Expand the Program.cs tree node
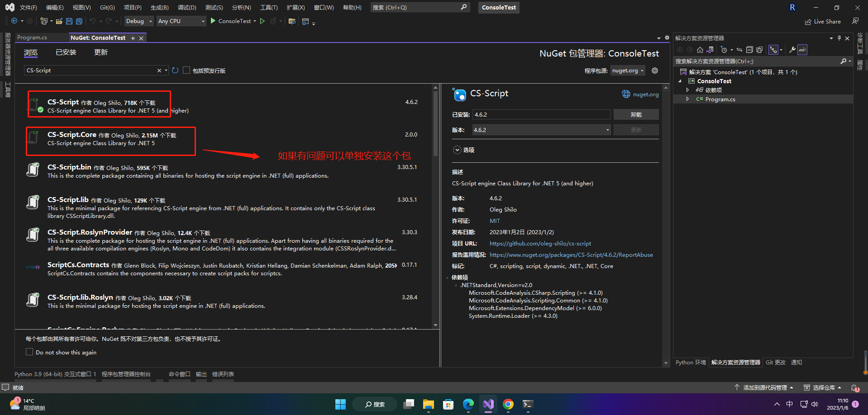Image resolution: width=868 pixels, height=415 pixels. click(x=688, y=99)
